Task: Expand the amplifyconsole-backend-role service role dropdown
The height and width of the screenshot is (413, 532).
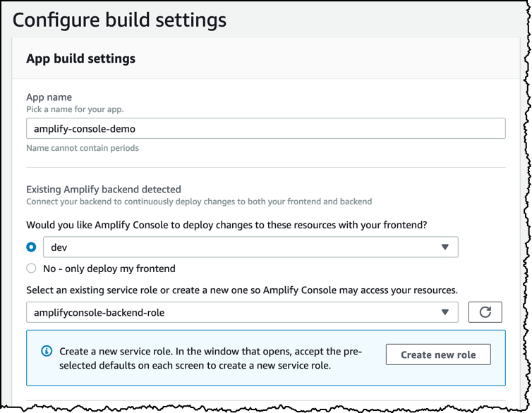Action: coord(241,312)
